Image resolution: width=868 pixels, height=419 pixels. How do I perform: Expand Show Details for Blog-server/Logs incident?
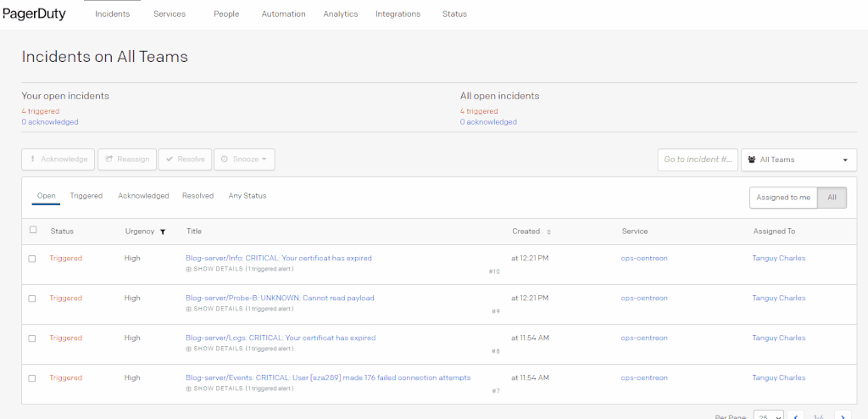tap(239, 349)
